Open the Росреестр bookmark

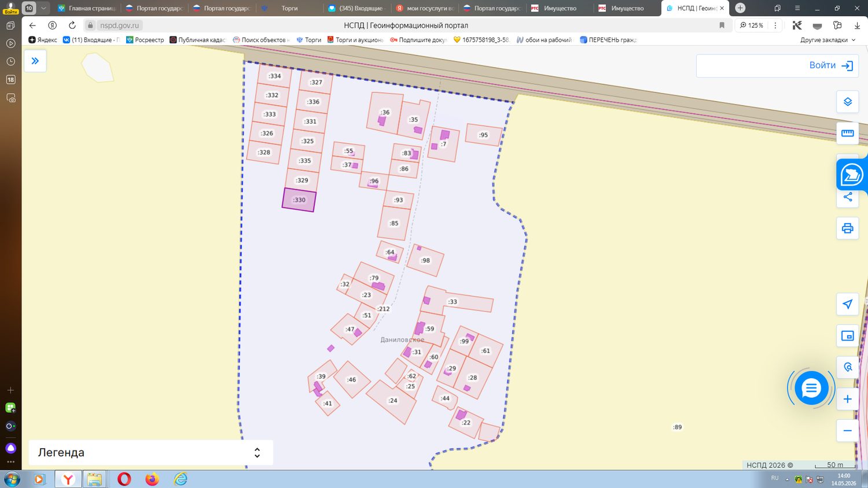coord(145,40)
